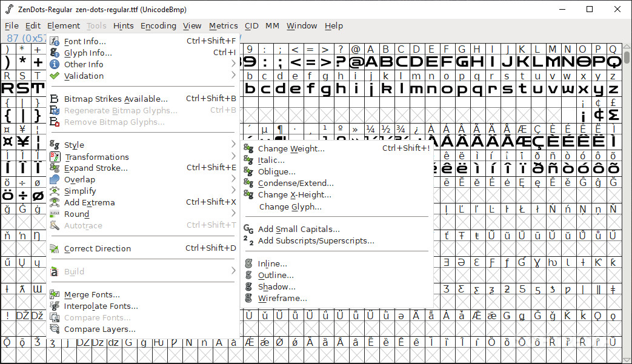The width and height of the screenshot is (632, 364).
Task: Click the Expand Stroke icon
Action: coord(55,168)
